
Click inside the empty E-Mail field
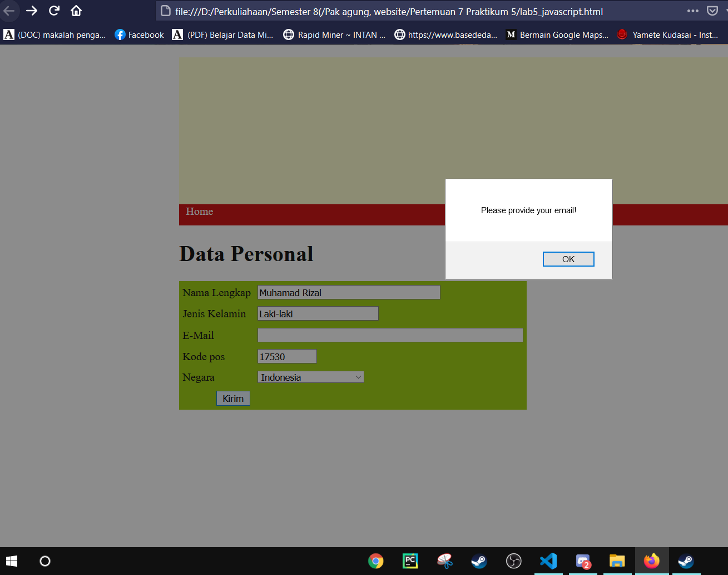pyautogui.click(x=389, y=335)
